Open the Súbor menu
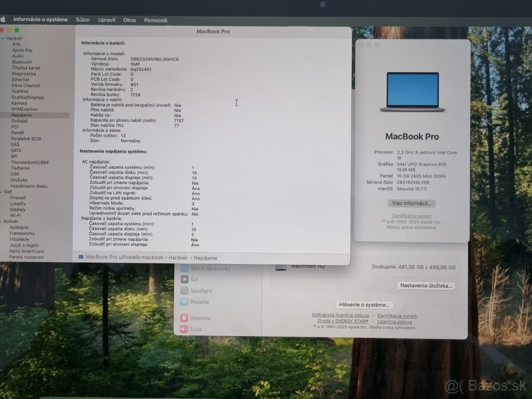 coord(83,20)
